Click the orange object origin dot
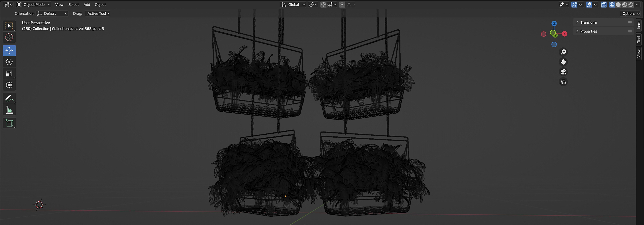 point(286,196)
